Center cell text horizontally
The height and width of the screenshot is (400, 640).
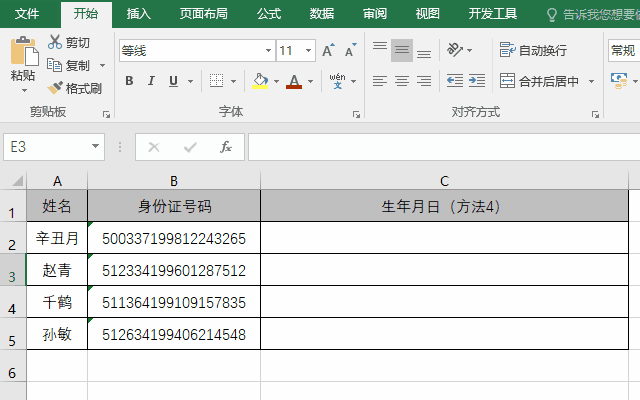(402, 81)
